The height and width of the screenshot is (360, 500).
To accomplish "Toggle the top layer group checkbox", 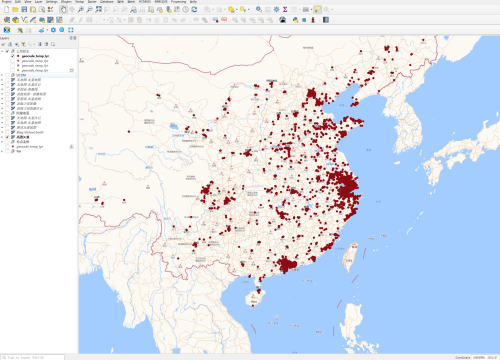I will [x=7, y=51].
